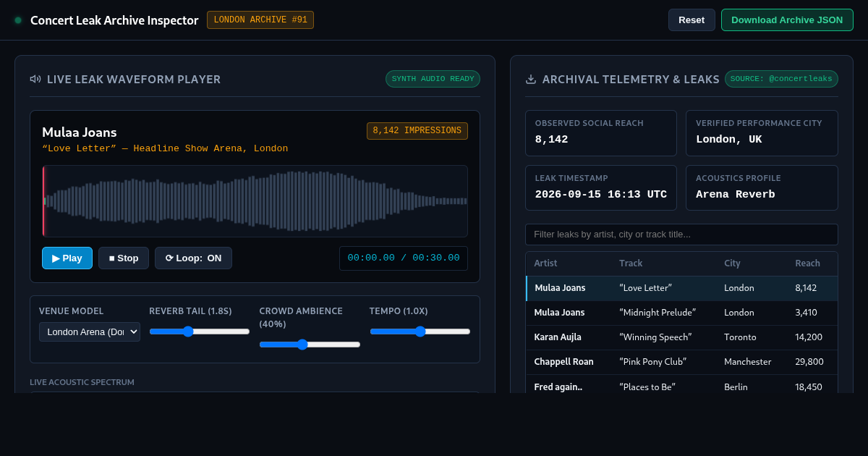Screen dimensions: 868x456
Task: Select the Karan Aujla row
Action: coord(681,337)
